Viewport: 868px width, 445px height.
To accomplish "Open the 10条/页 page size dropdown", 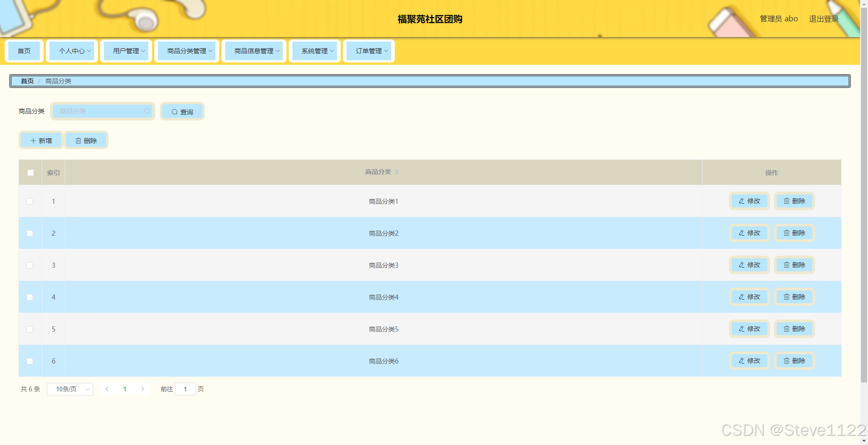I will click(x=70, y=389).
